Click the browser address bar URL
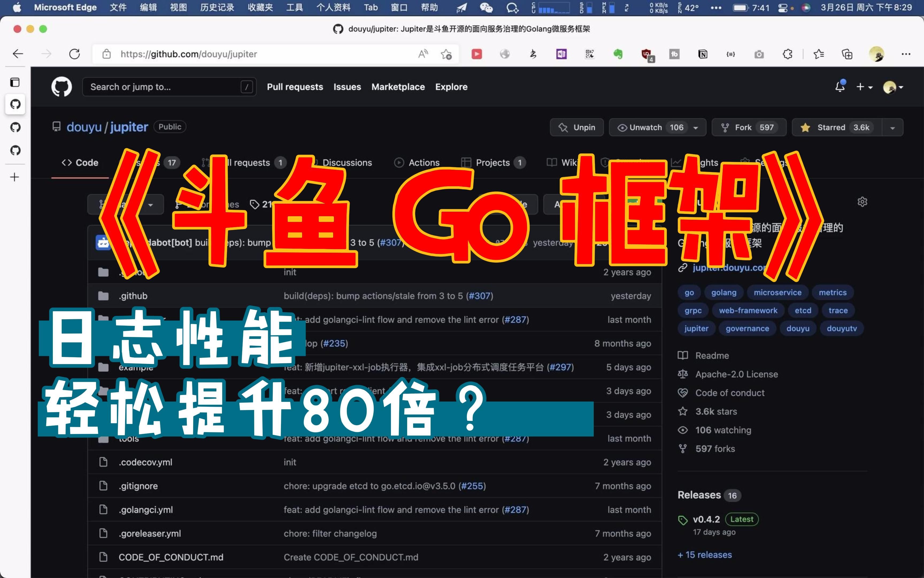This screenshot has width=924, height=578. 188,54
